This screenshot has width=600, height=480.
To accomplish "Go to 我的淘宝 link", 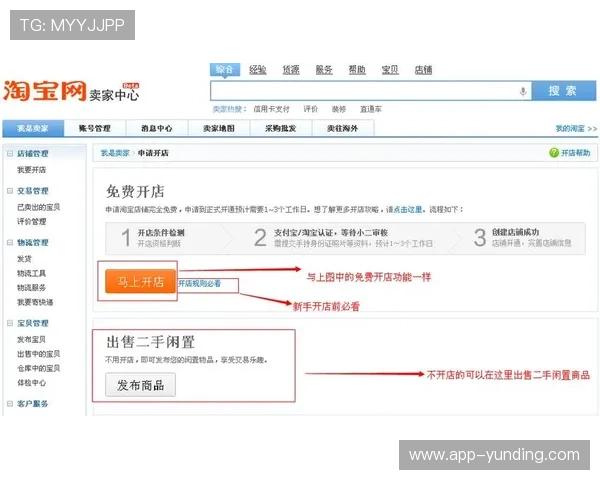I will pos(576,129).
